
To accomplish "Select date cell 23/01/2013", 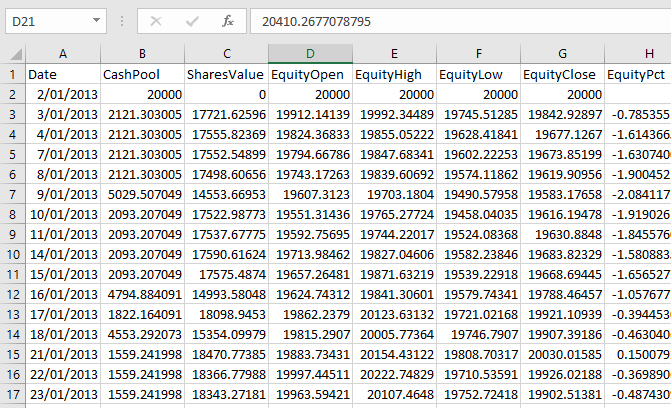I will click(63, 394).
